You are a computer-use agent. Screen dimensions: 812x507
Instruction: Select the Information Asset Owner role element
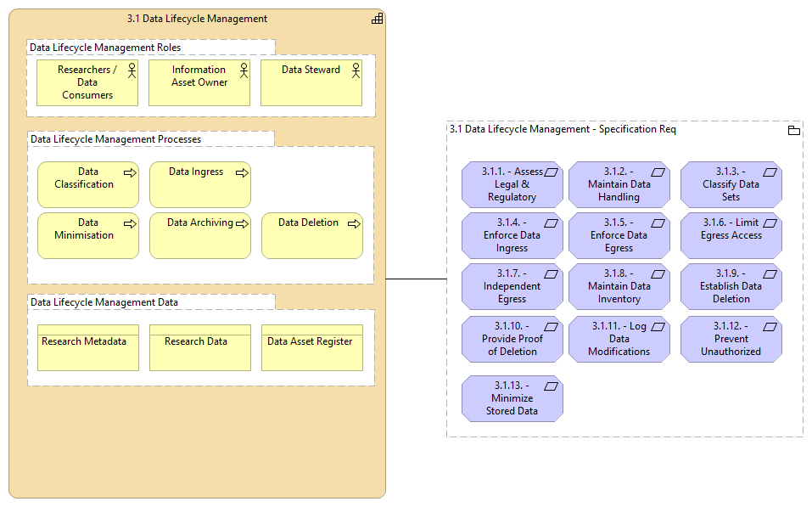pyautogui.click(x=199, y=83)
